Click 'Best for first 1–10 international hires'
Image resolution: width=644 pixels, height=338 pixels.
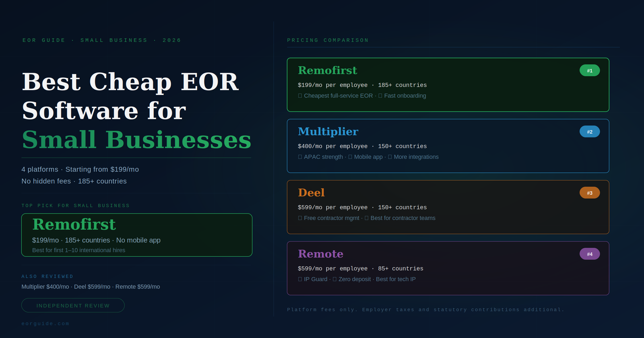coord(78,250)
